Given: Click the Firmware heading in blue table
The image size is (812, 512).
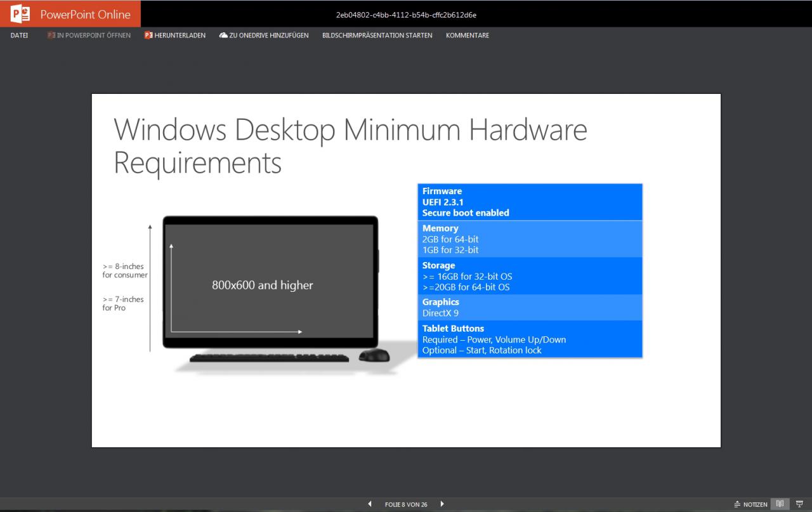Looking at the screenshot, I should tap(442, 191).
